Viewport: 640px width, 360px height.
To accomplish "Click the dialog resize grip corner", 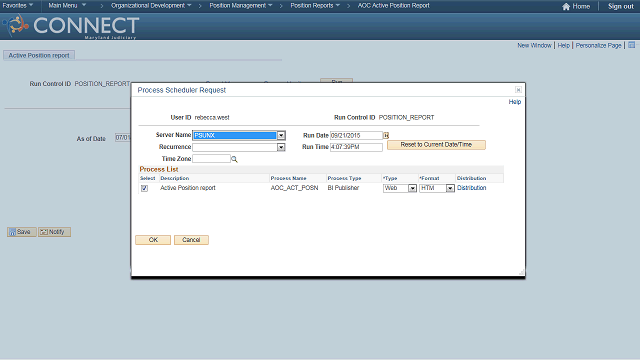I will coord(521,272).
